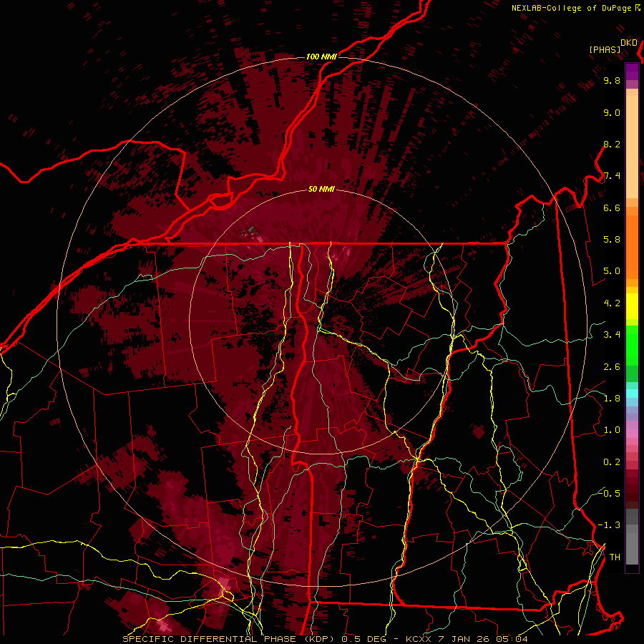The image size is (644, 644).
Task: Click the yellow segment of the color bar
Action: click(632, 306)
